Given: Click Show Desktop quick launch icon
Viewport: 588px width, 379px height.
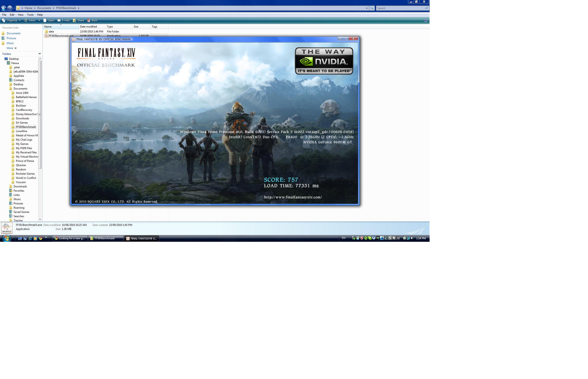Looking at the screenshot, I should tap(20, 238).
